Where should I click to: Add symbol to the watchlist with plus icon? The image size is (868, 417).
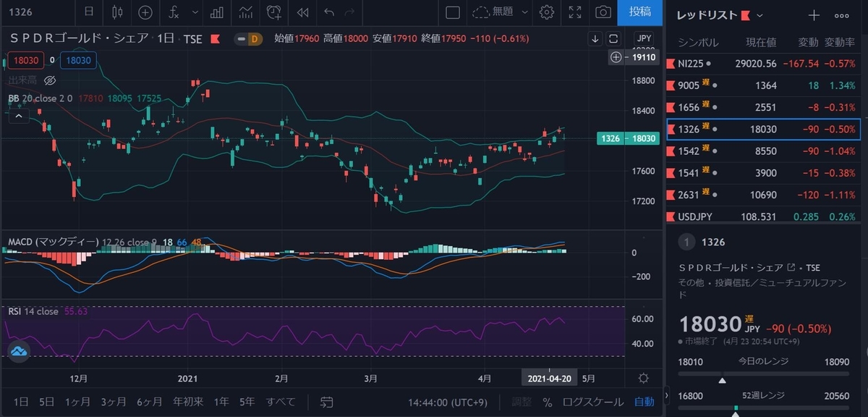point(814,15)
